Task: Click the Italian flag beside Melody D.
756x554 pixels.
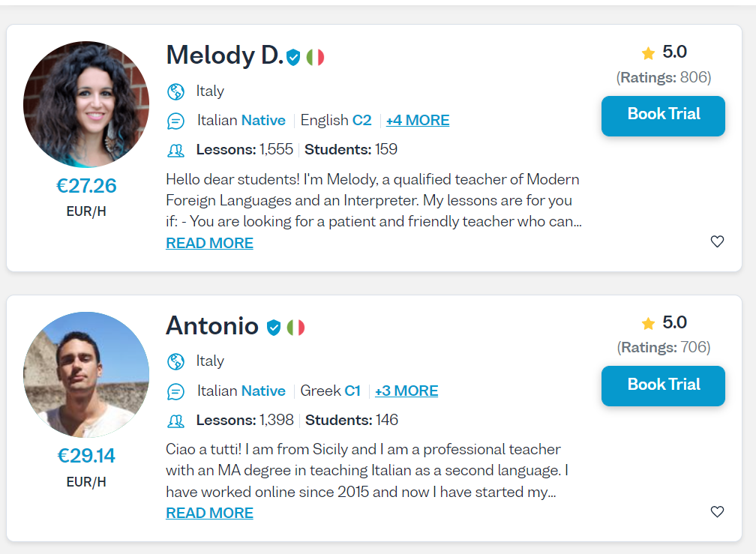Action: (316, 57)
